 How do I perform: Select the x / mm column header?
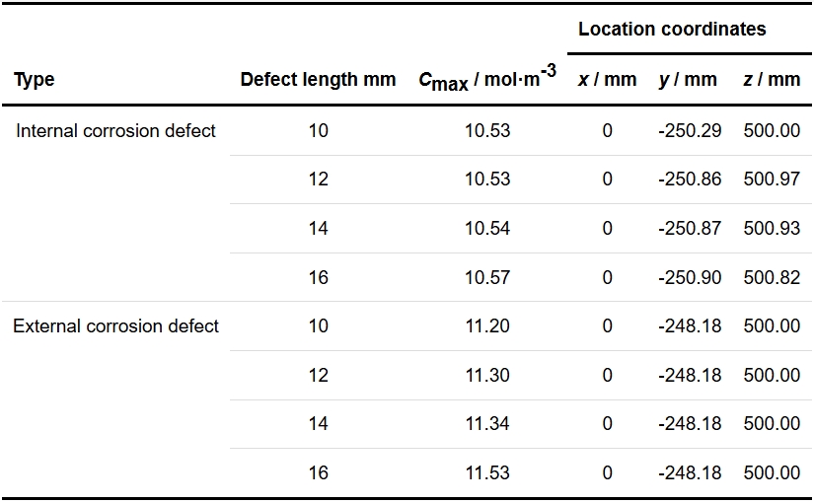pos(607,80)
